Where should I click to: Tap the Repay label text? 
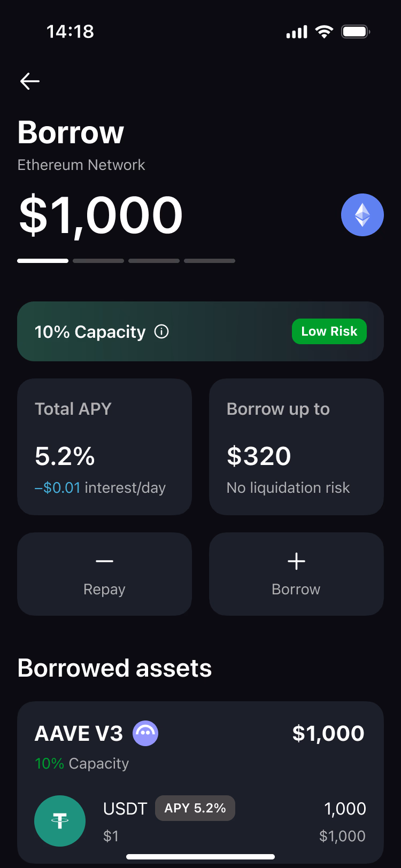pos(104,589)
